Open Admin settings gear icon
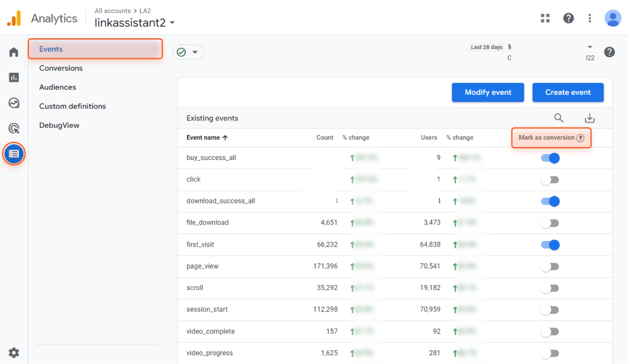Viewport: 628px width, 364px height. point(14,353)
